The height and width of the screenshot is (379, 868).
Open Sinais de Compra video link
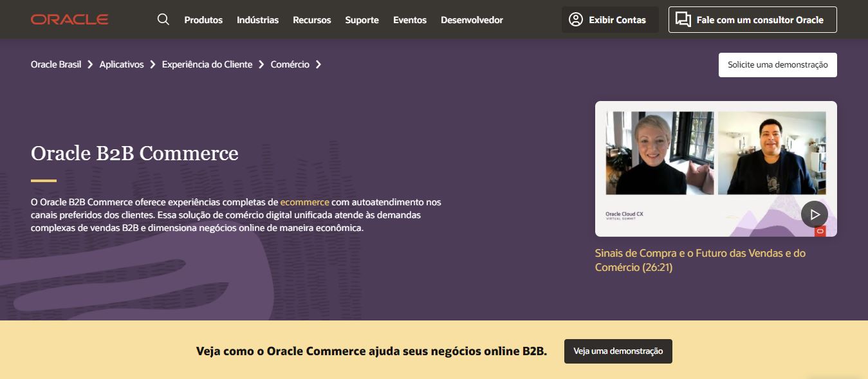coord(700,259)
